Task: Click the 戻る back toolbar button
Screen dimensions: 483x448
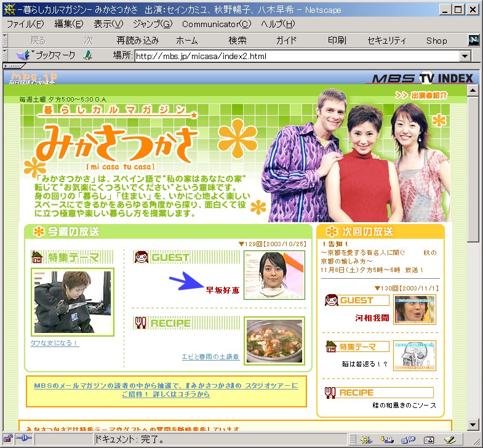Action: point(38,41)
